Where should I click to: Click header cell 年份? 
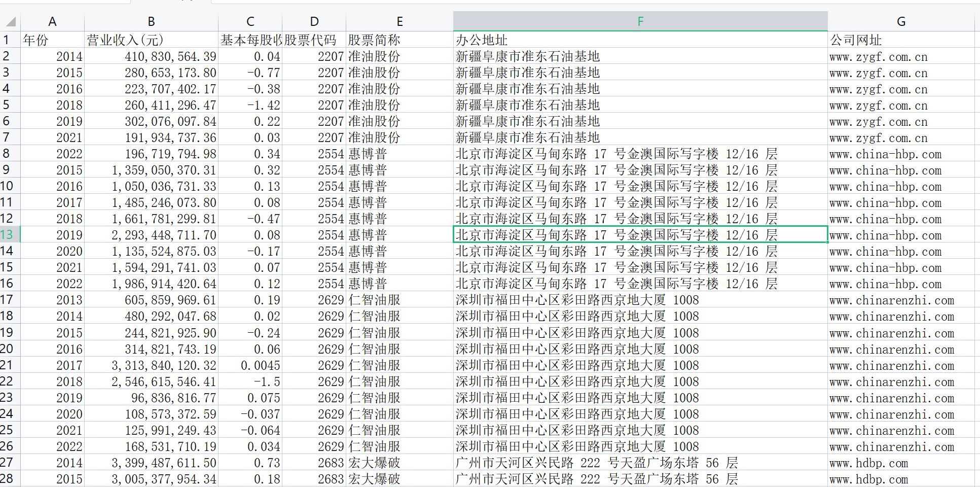pos(52,40)
